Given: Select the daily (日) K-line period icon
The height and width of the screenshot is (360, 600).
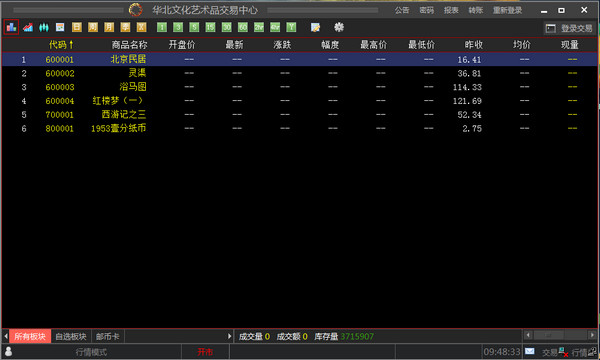Looking at the screenshot, I should (x=77, y=27).
